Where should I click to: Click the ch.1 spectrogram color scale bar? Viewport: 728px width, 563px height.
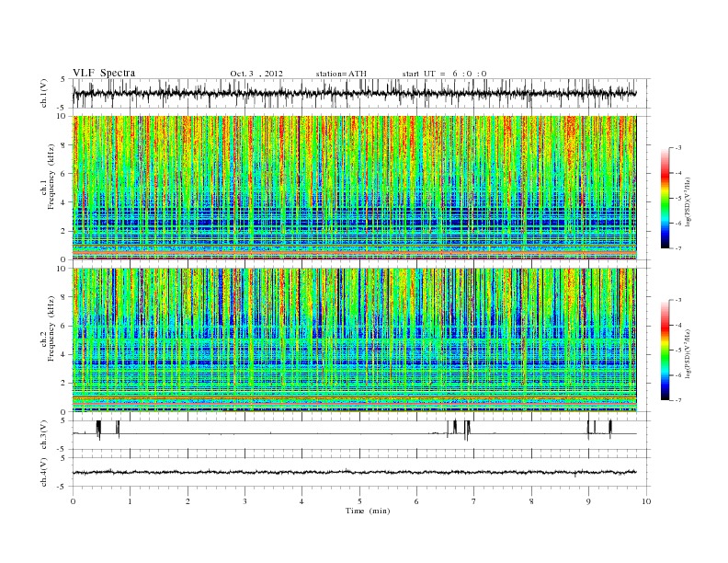(665, 199)
